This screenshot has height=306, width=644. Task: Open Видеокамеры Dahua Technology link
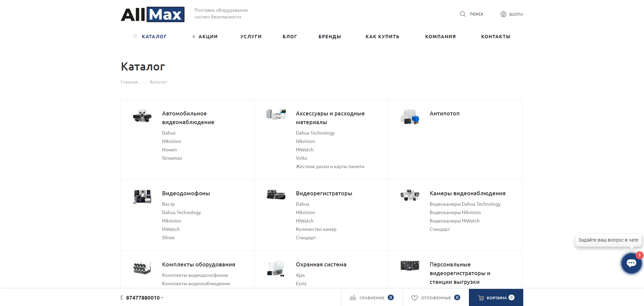tap(465, 204)
